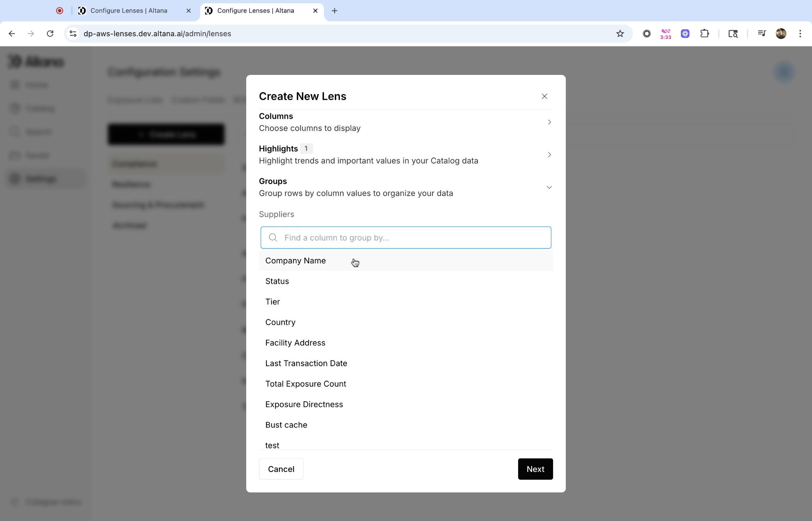Switch to the first Configure Lenses tab

coord(129,11)
